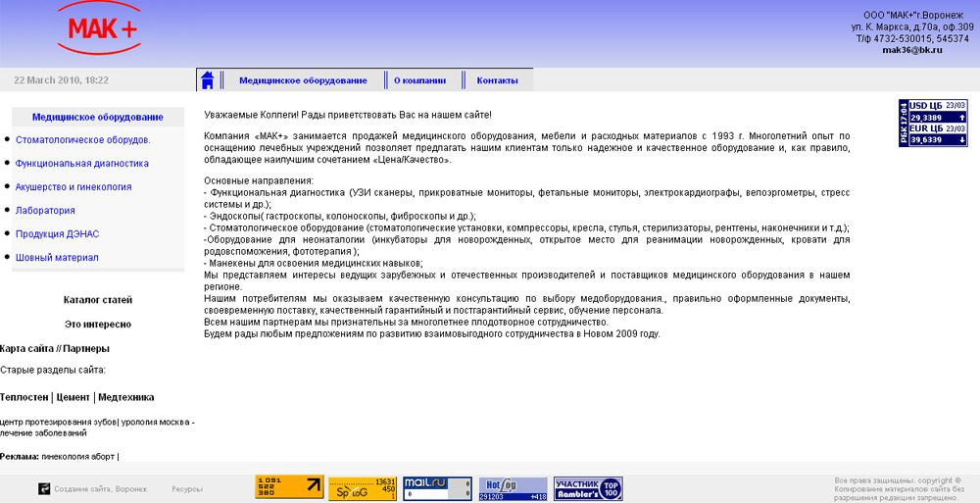Click the date 22 March 2010, 18:22
The image size is (980, 503).
point(61,80)
